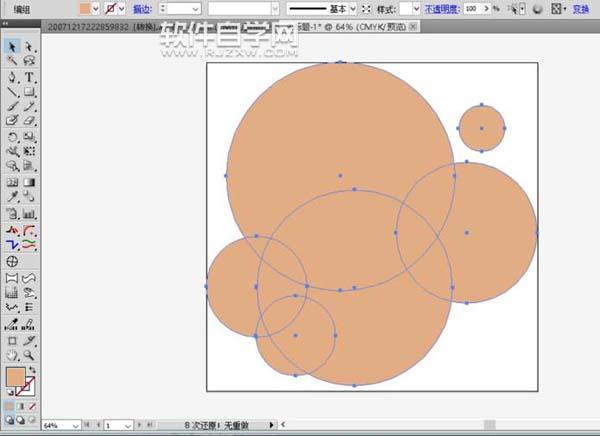Open the zoom level 64% dropdown
The height and width of the screenshot is (436, 600).
(x=63, y=425)
